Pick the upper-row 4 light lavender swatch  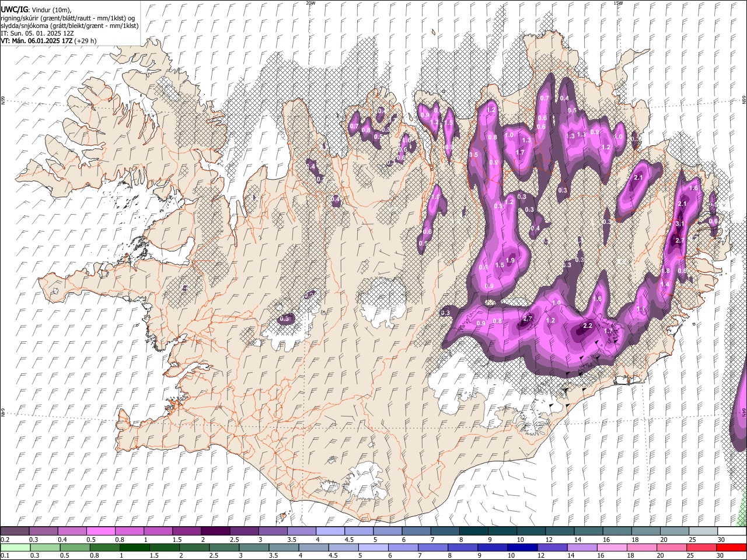[x=330, y=531]
